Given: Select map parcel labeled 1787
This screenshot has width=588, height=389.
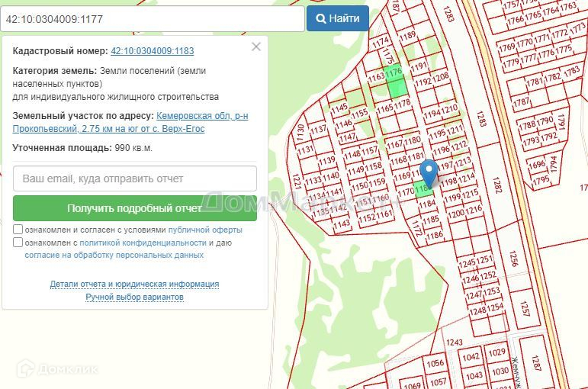Looking at the screenshot, I should click(x=521, y=101).
